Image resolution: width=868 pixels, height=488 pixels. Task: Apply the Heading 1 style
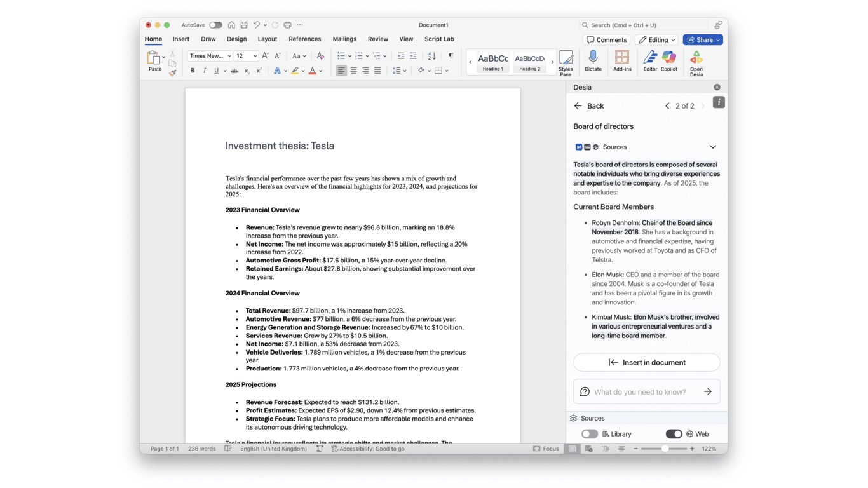coord(492,62)
